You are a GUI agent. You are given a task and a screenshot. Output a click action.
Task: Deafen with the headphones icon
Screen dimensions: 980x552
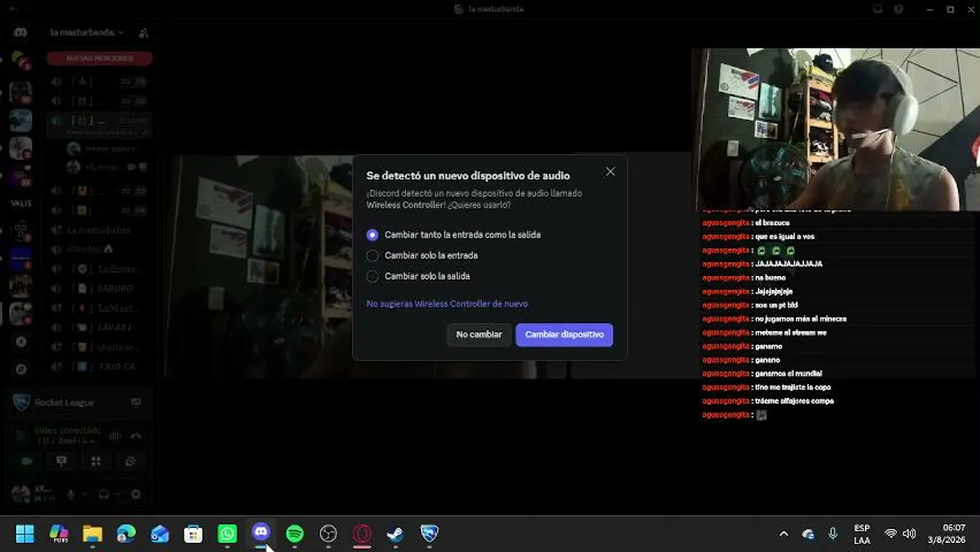(x=104, y=495)
